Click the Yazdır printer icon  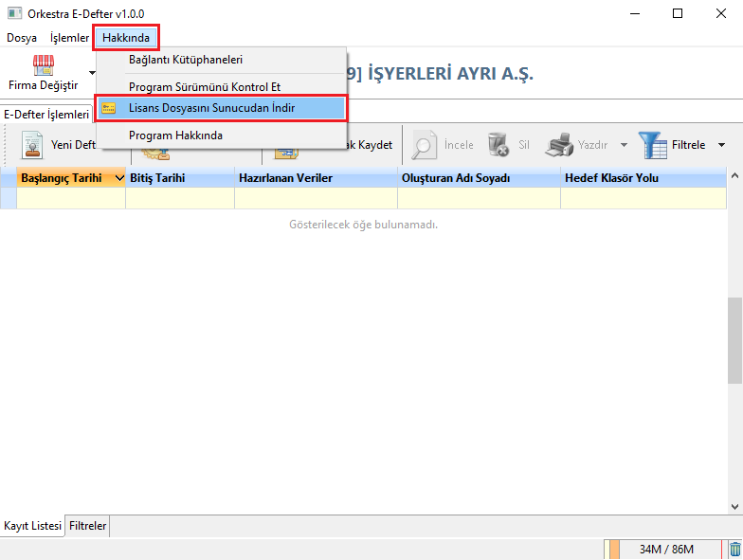559,145
